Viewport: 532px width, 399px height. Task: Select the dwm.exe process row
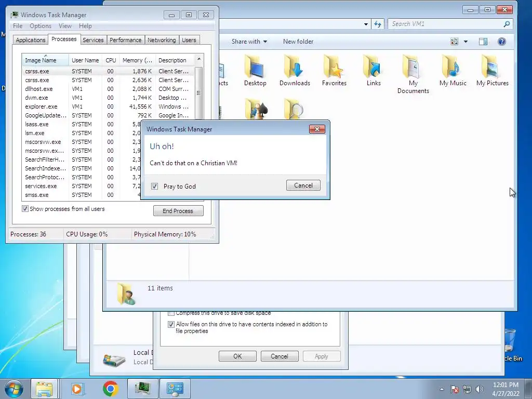click(109, 98)
